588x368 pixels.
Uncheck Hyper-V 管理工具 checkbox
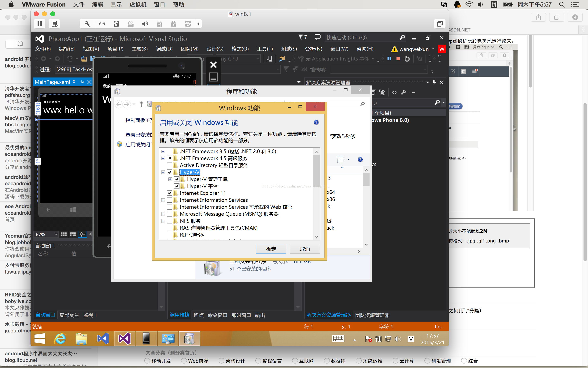click(x=177, y=179)
